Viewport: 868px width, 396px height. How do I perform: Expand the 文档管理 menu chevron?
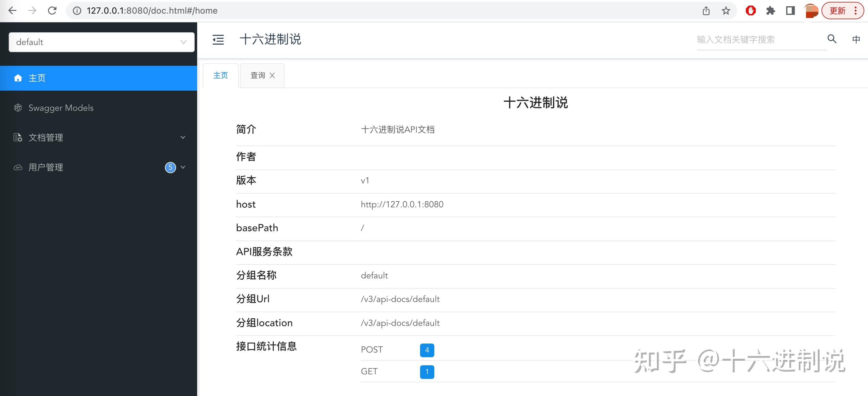183,137
